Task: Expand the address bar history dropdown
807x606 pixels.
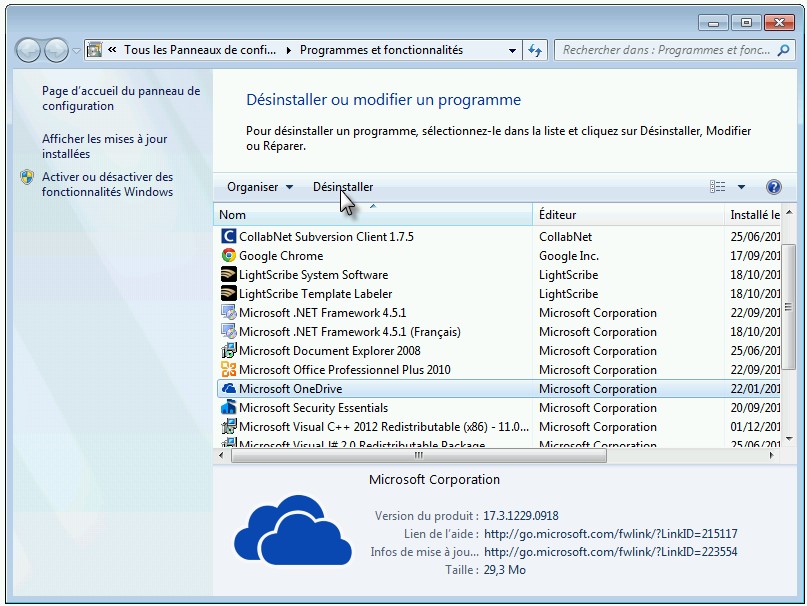Action: [512, 50]
